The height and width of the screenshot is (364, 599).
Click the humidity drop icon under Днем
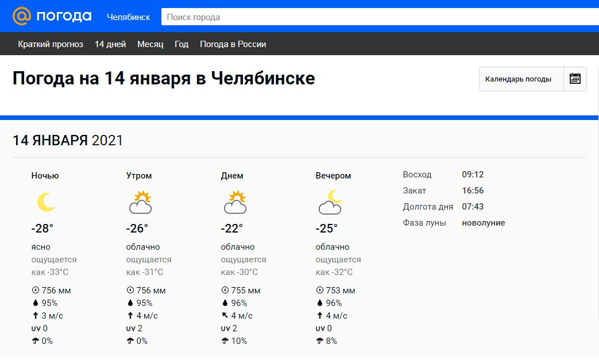pyautogui.click(x=225, y=303)
